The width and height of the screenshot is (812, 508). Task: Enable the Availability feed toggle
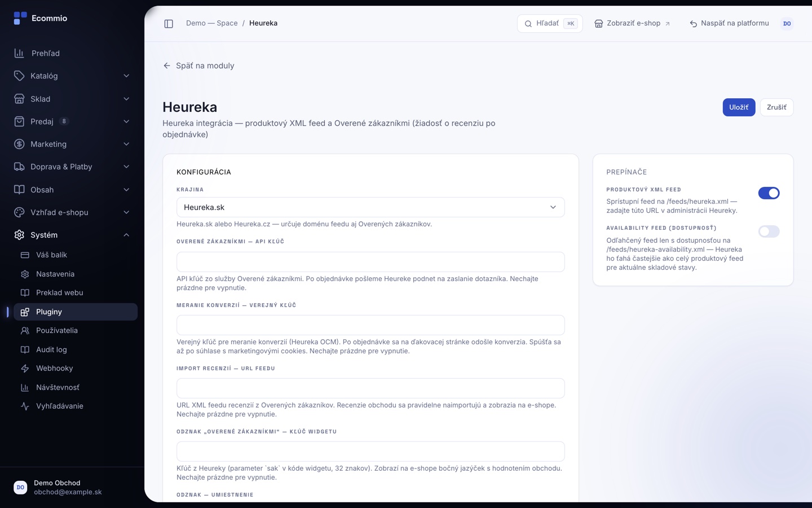pos(769,231)
